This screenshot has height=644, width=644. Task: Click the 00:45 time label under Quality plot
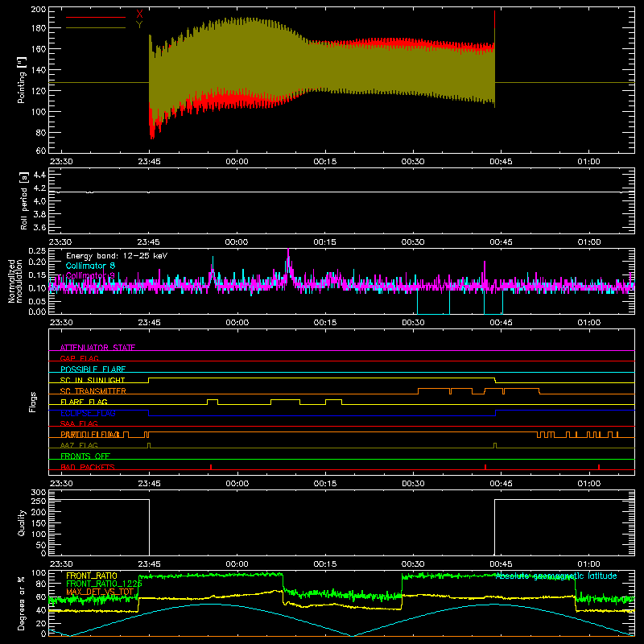(x=501, y=564)
